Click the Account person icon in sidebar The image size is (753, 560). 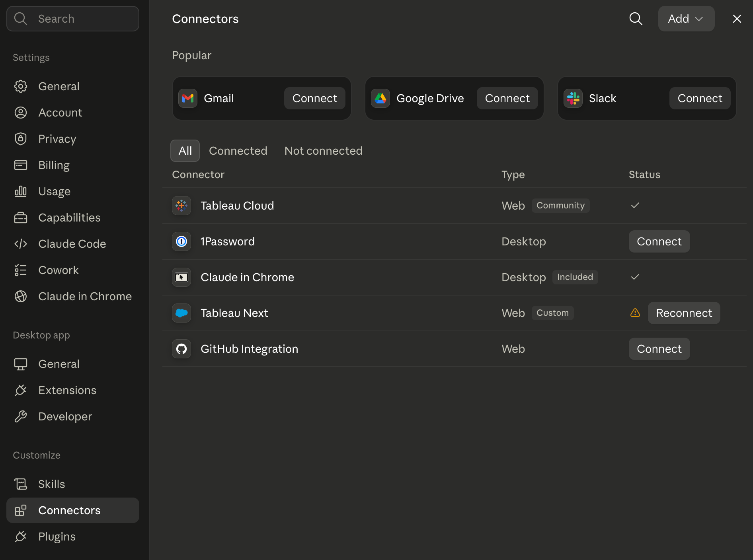pos(21,113)
